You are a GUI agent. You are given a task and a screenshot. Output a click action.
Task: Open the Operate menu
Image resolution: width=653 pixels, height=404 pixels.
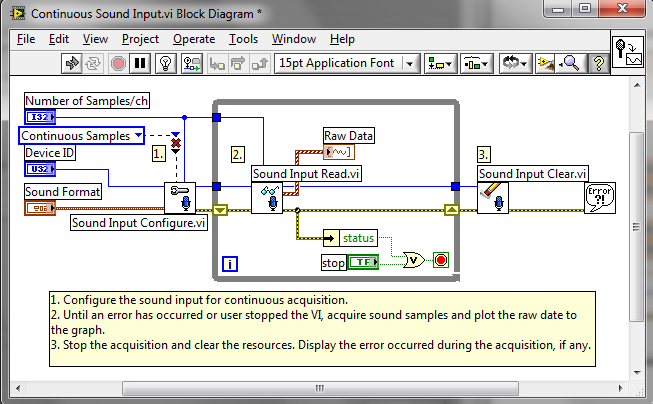pos(194,39)
